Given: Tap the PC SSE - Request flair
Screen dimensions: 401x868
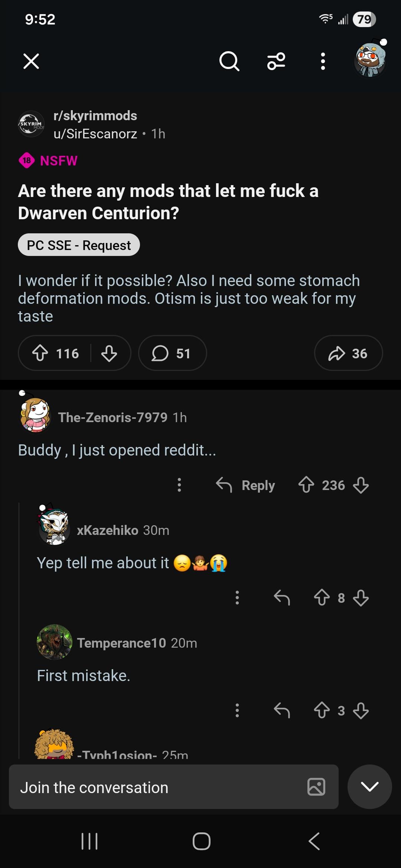Looking at the screenshot, I should (x=79, y=245).
